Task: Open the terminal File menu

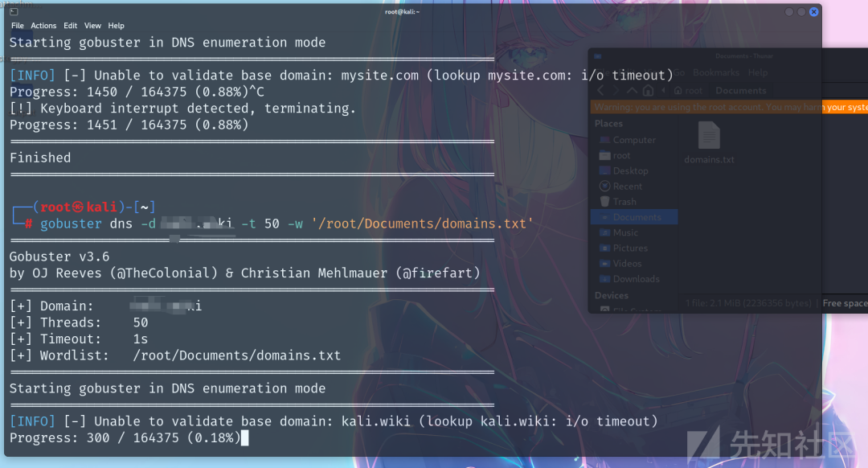Action: 17,26
